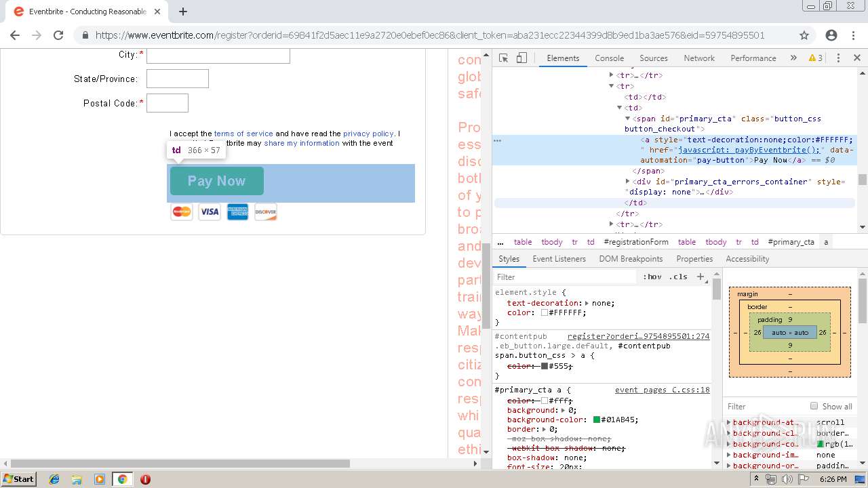
Task: Toggle the device toolbar icon
Action: (521, 58)
